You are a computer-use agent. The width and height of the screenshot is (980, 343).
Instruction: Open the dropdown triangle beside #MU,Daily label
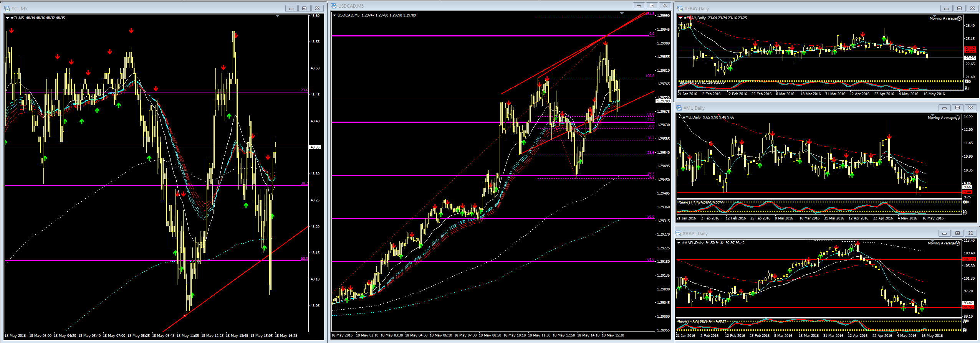pos(680,117)
